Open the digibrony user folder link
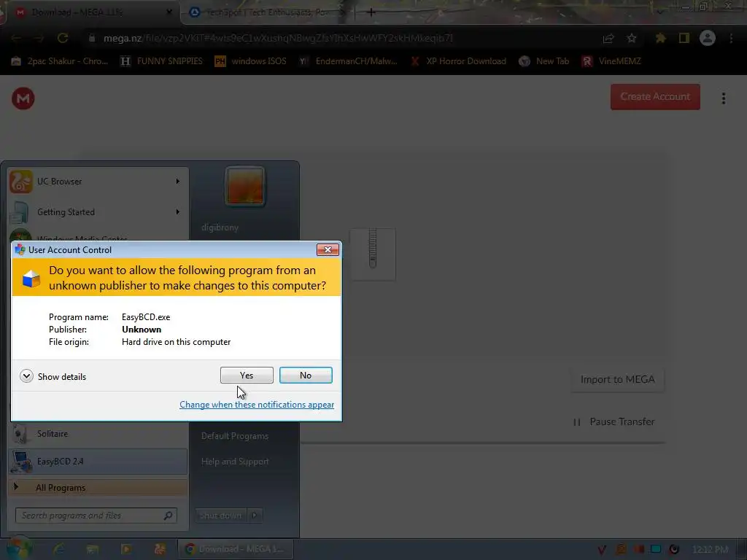747x560 pixels. click(x=220, y=227)
